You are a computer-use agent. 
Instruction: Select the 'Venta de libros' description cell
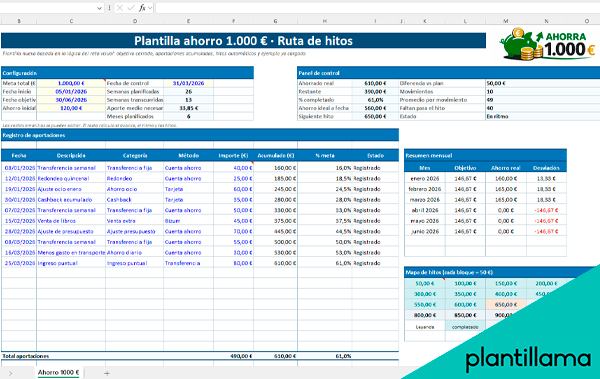point(71,221)
